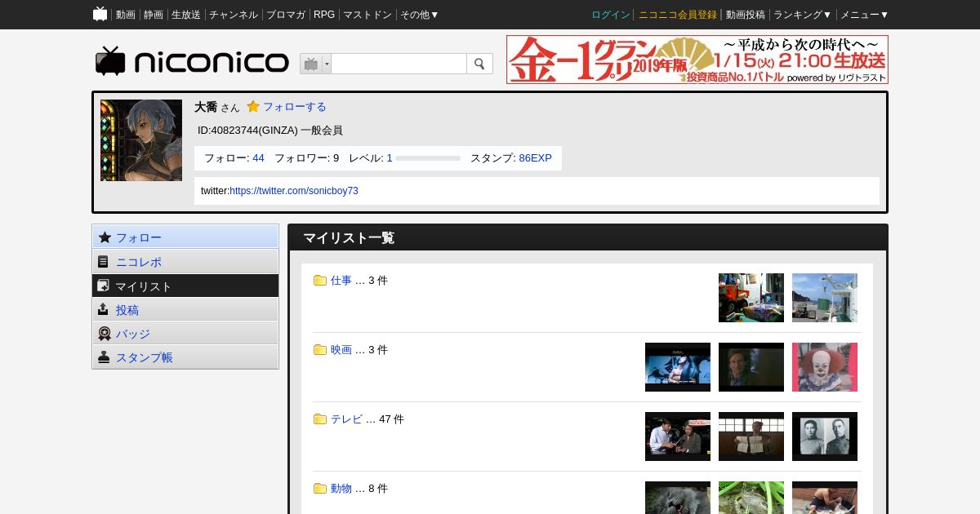Click the 86EXP stamp link
980x514 pixels.
(536, 158)
